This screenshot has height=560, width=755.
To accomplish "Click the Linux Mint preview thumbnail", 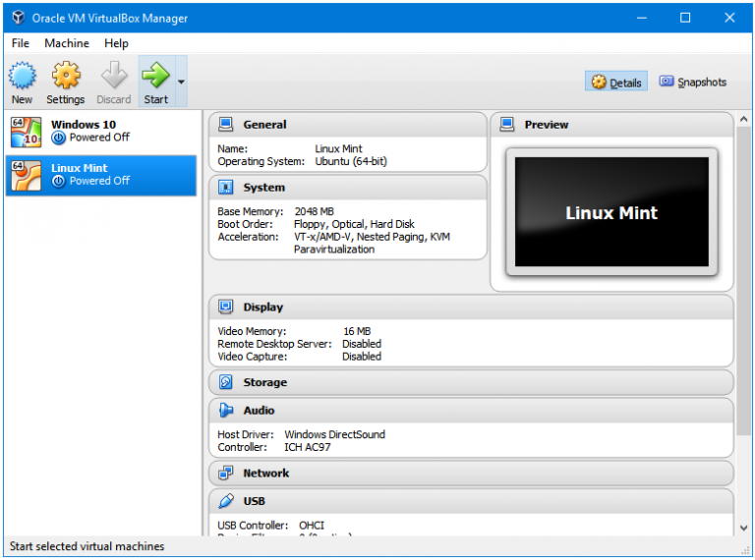I will point(611,211).
